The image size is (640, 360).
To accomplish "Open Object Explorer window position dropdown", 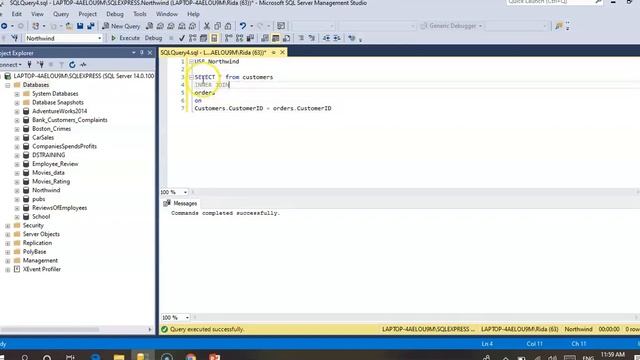I will (133, 53).
